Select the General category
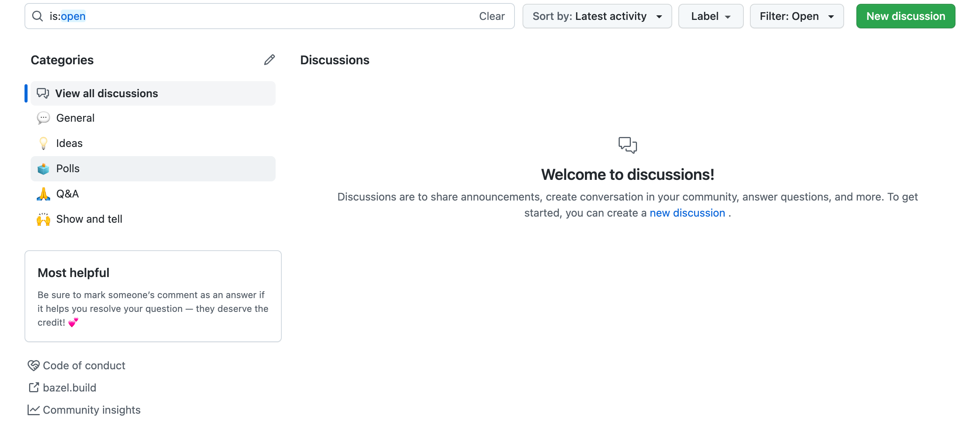 tap(153, 118)
